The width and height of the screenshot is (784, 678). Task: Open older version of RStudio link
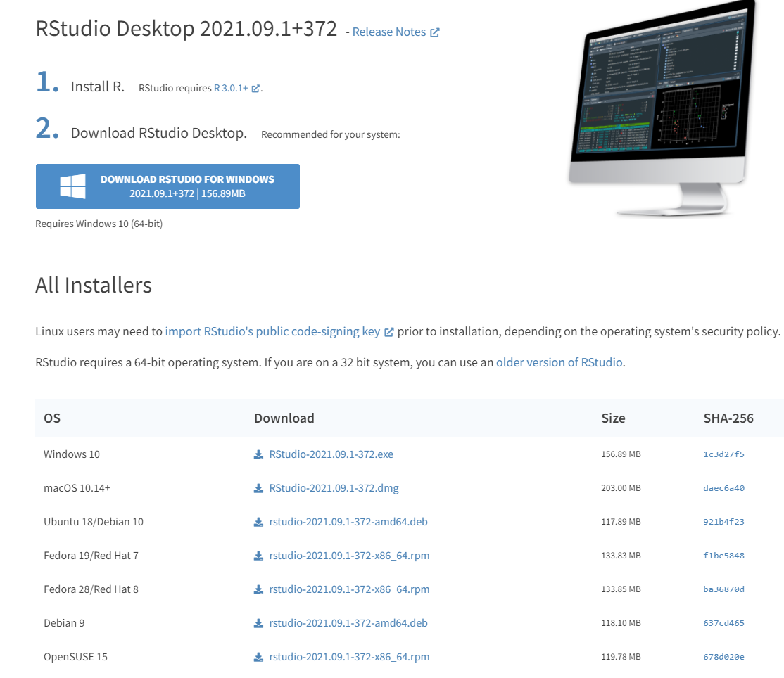[x=559, y=362]
